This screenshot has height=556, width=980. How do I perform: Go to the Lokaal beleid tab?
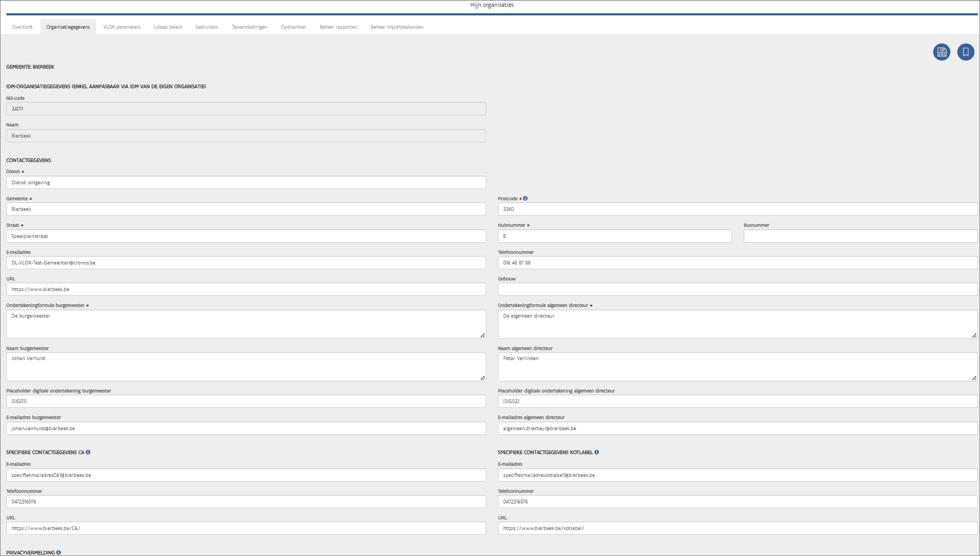pos(168,27)
